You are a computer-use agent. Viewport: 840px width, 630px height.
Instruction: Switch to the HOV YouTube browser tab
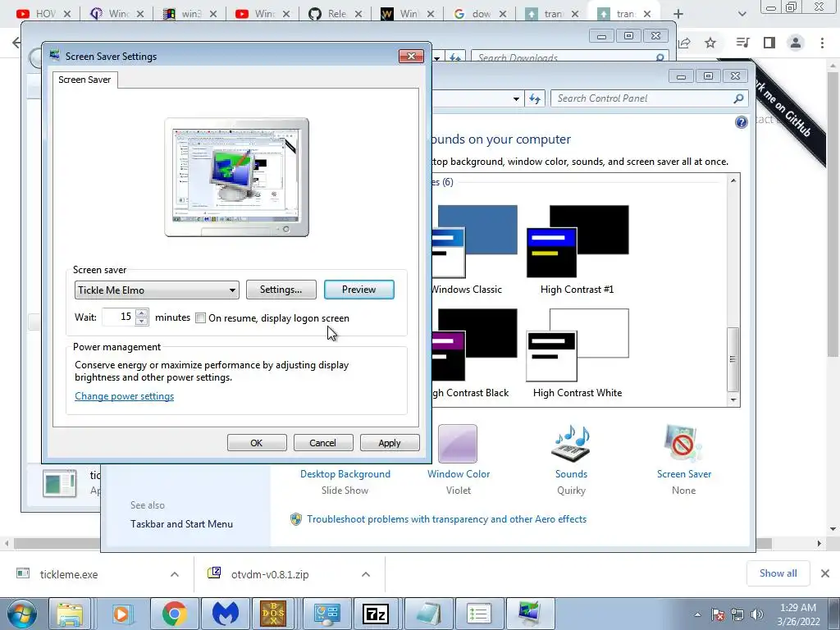pos(44,14)
